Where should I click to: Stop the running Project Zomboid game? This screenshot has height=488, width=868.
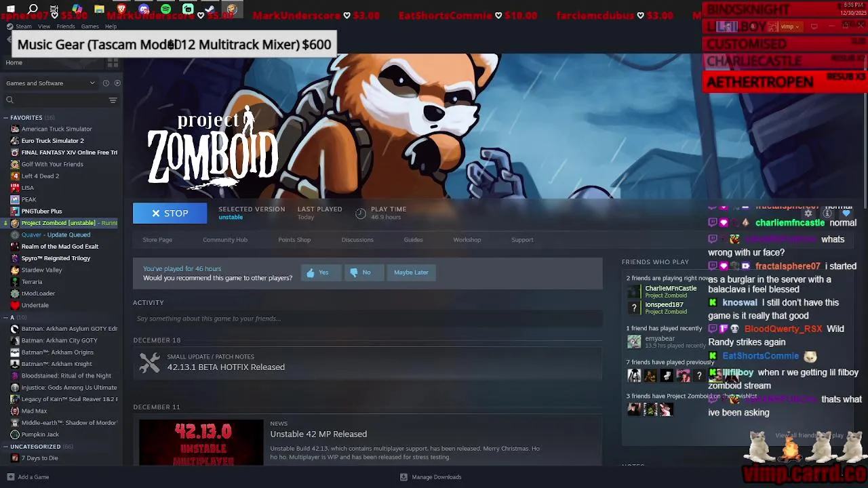point(170,213)
